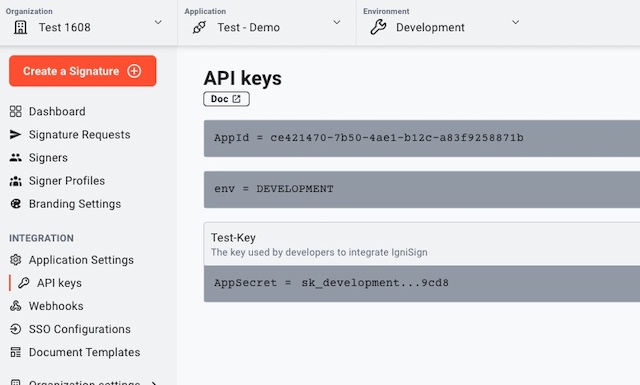Click the organization building icon
Viewport: 640px width, 385px height.
(20, 27)
